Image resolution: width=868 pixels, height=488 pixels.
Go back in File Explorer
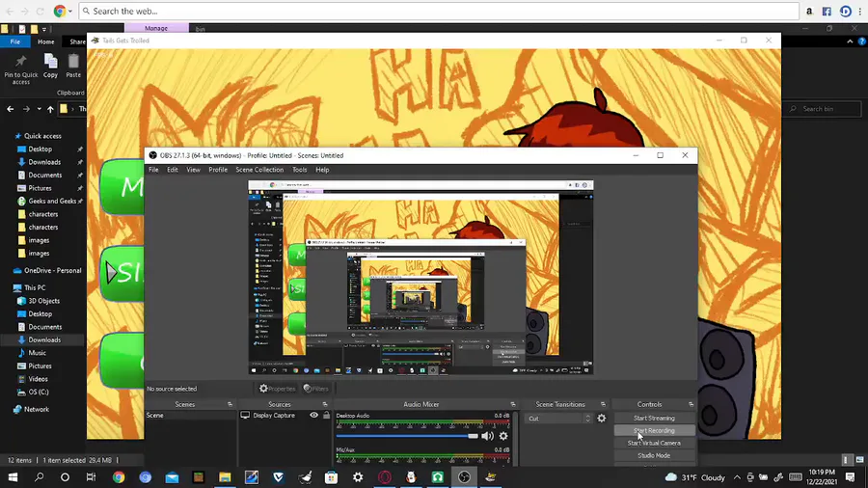coord(11,109)
